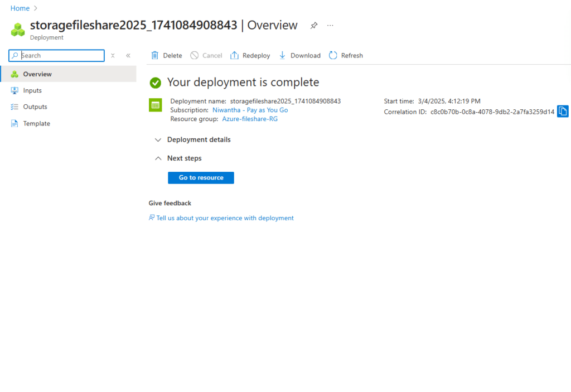Open the ellipsis more options menu

click(x=330, y=26)
